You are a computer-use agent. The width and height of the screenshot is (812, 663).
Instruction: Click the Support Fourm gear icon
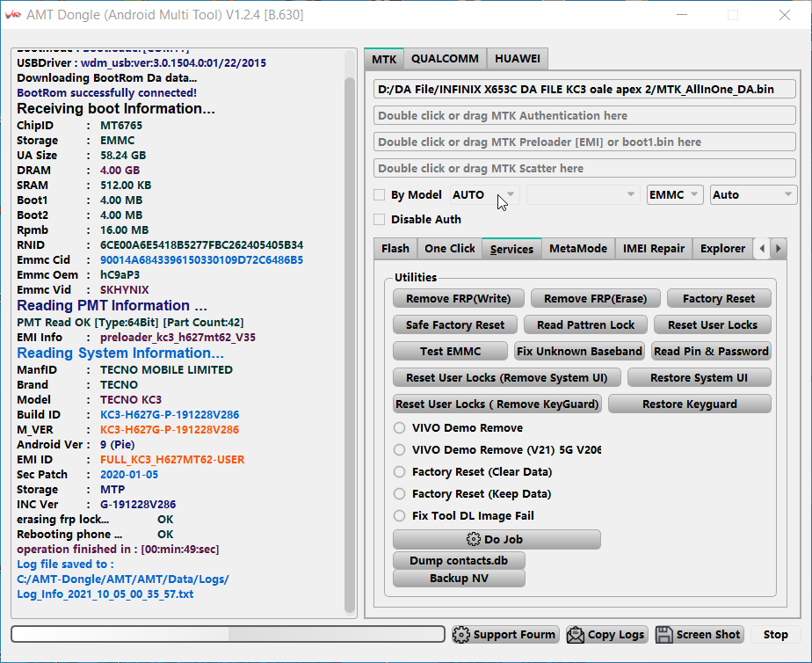[460, 635]
